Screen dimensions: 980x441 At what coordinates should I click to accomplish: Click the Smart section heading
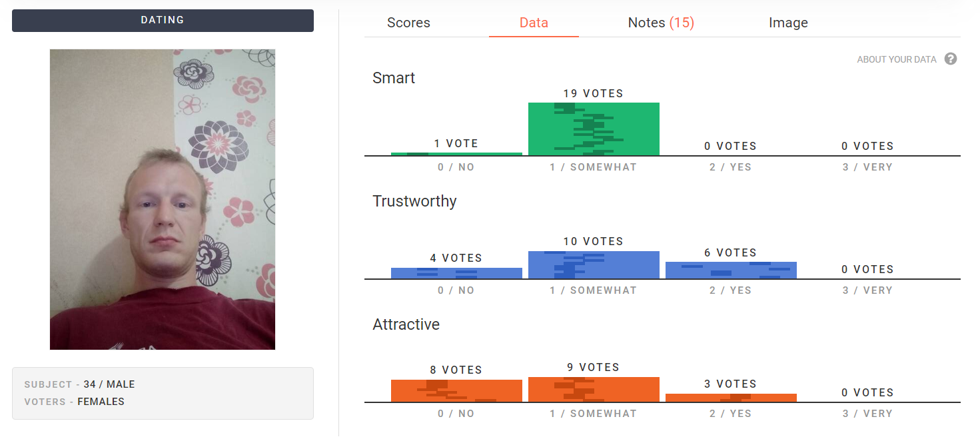coord(394,78)
